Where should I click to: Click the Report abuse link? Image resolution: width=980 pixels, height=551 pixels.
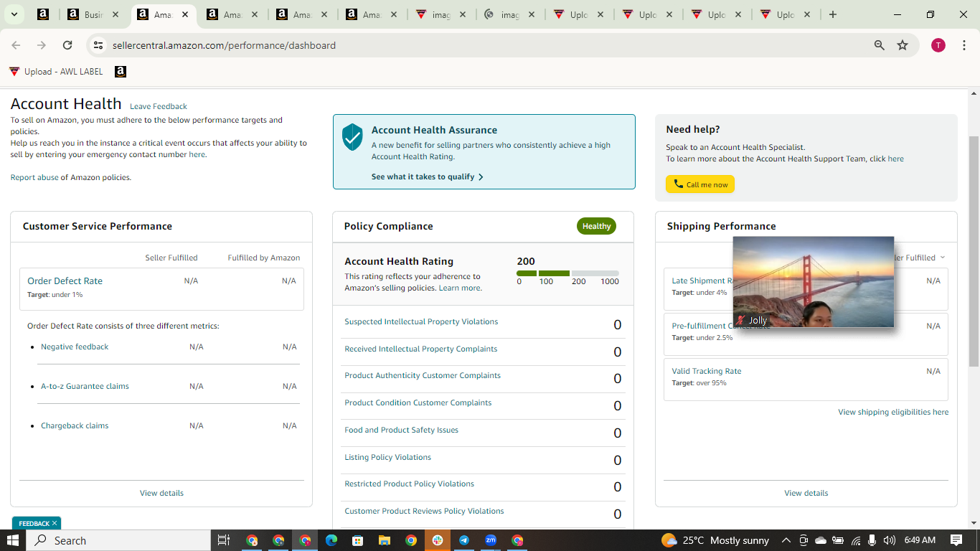(34, 177)
